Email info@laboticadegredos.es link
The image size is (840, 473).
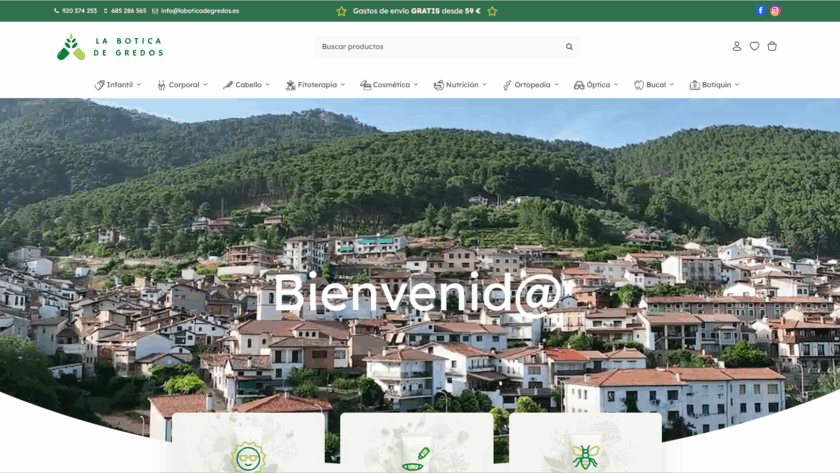click(x=200, y=11)
